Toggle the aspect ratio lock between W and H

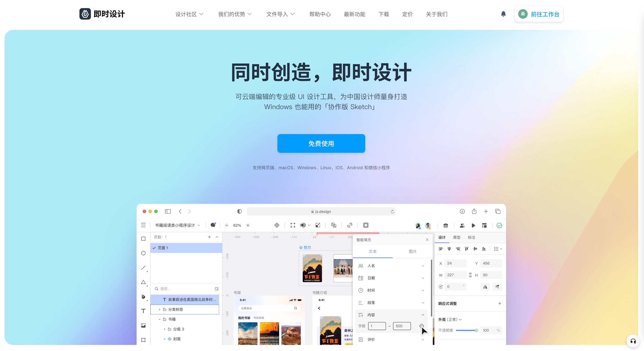click(470, 275)
